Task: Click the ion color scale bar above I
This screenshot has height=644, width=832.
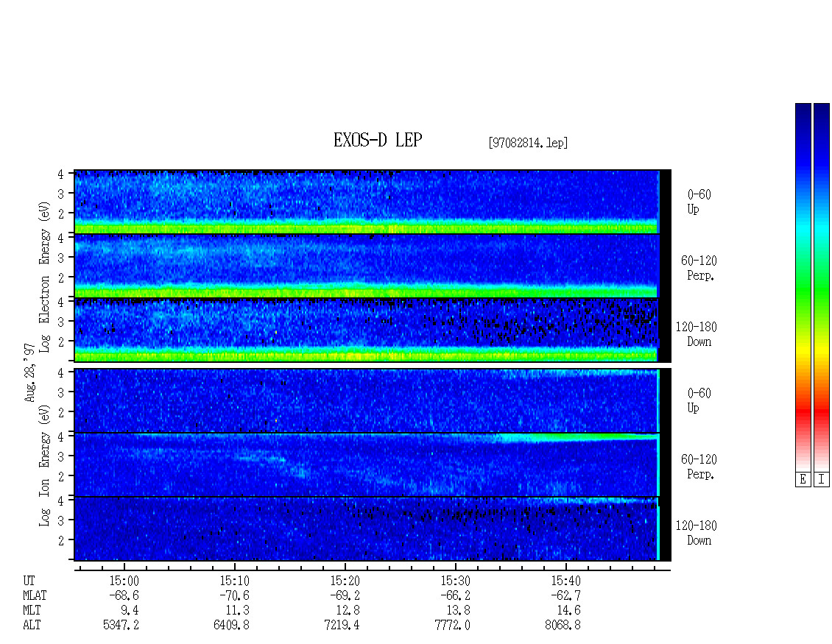Action: click(822, 287)
